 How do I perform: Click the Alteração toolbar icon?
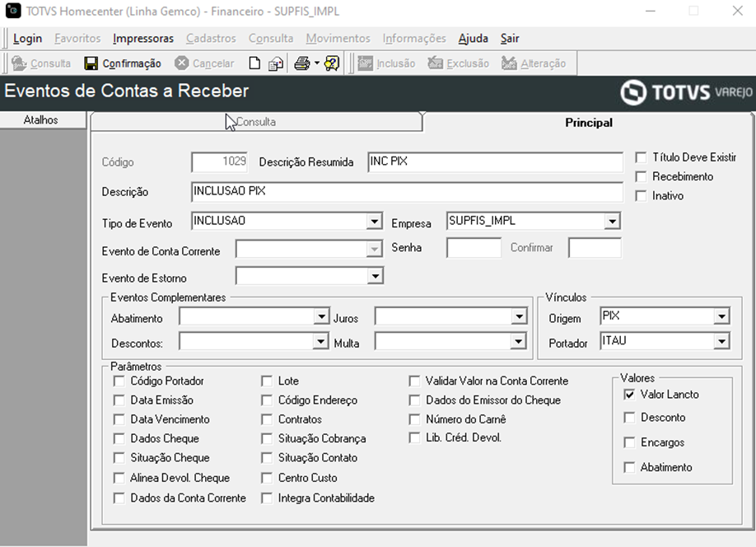coord(509,63)
